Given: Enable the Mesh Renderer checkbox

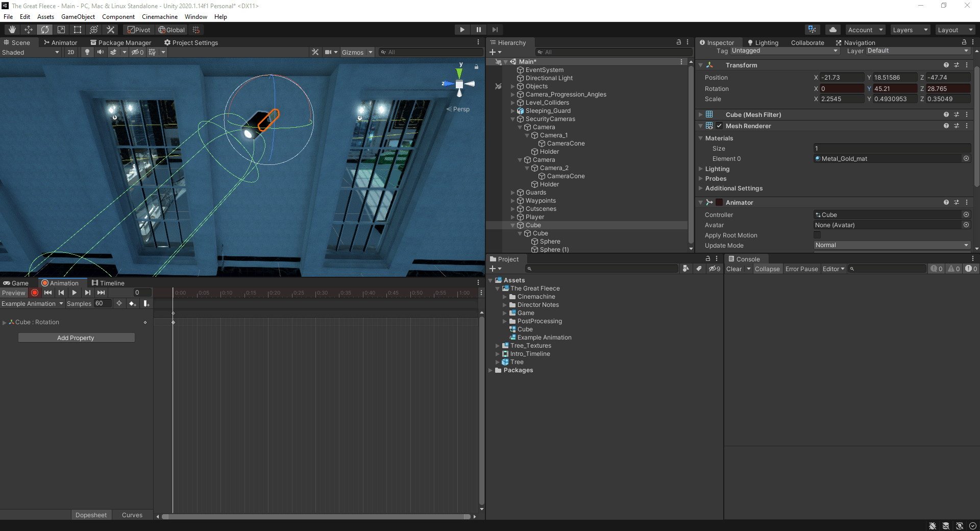Looking at the screenshot, I should coord(719,126).
